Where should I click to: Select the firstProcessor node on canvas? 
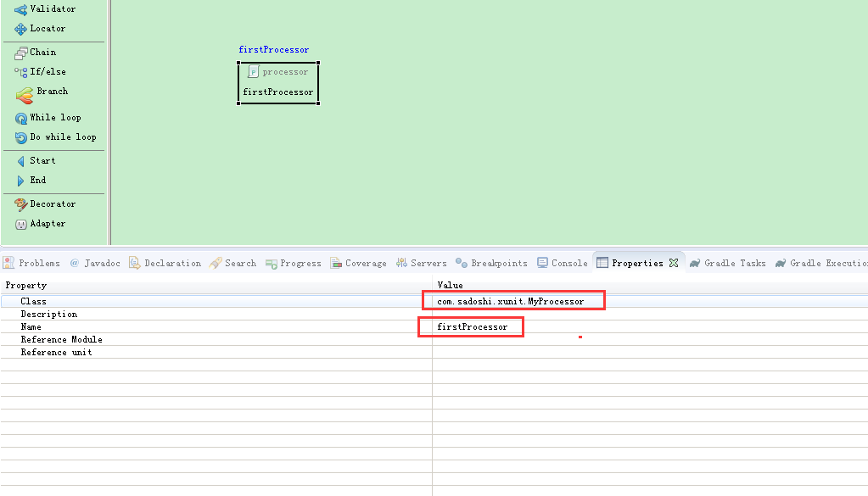pos(278,92)
